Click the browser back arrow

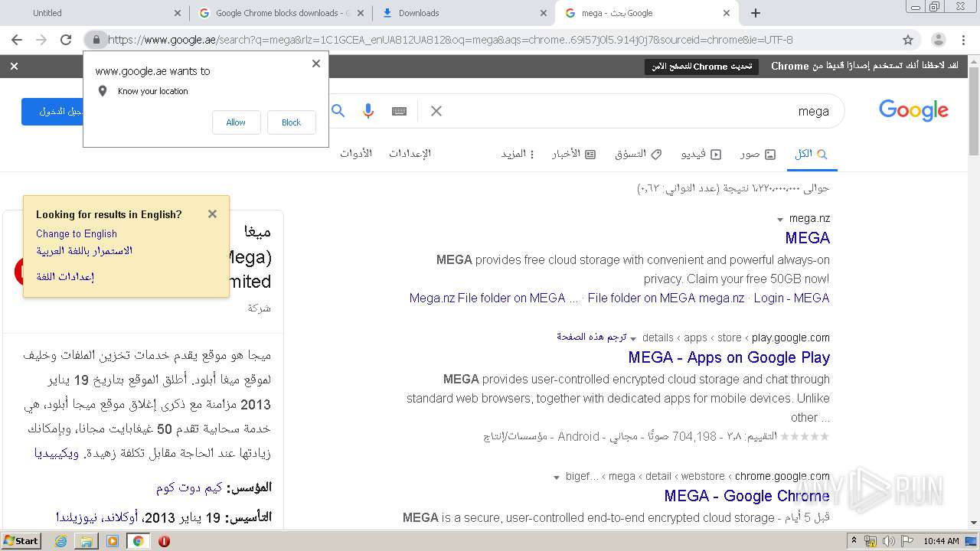pos(17,40)
